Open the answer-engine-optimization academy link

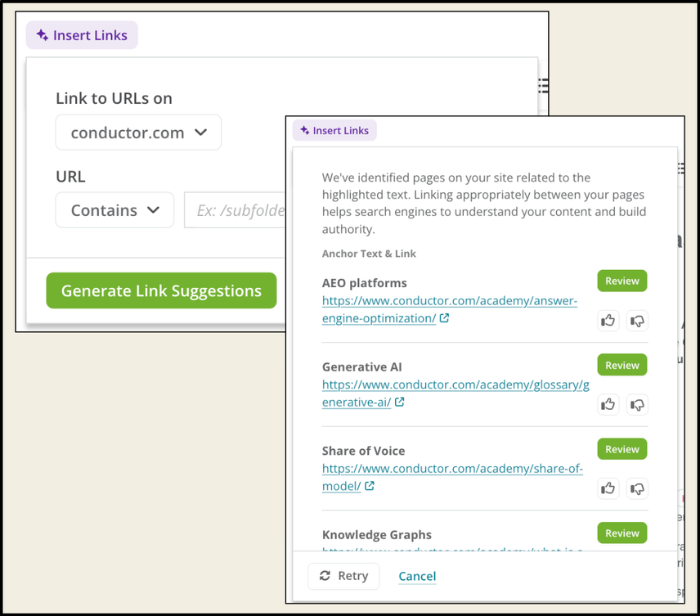point(449,309)
